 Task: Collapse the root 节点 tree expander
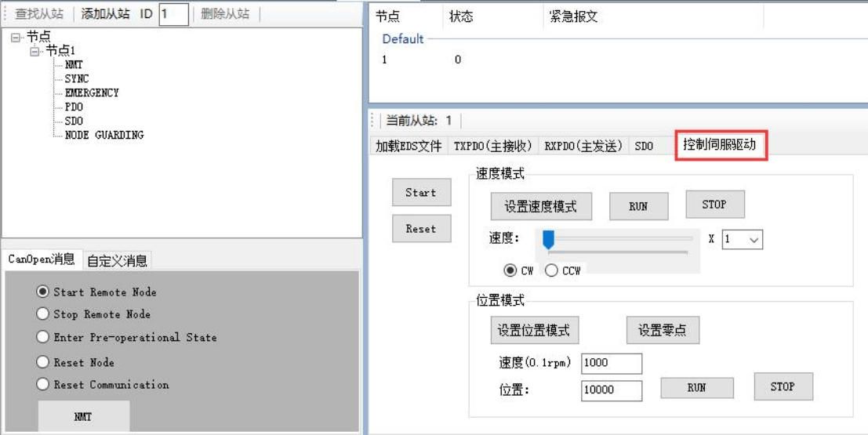pos(16,37)
